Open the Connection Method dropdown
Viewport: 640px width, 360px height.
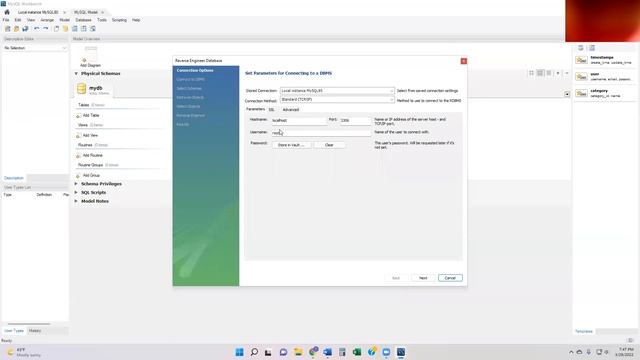[337, 100]
